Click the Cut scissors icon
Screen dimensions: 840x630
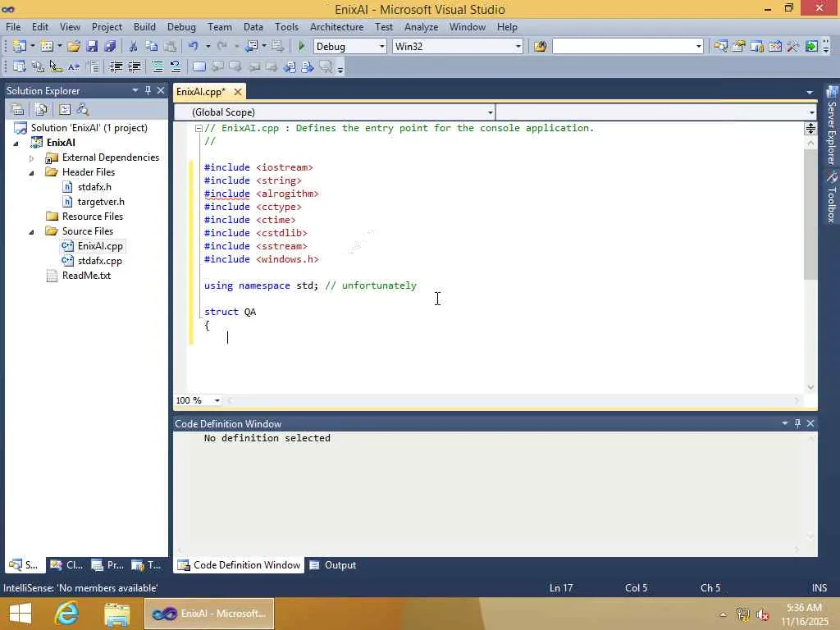(133, 47)
